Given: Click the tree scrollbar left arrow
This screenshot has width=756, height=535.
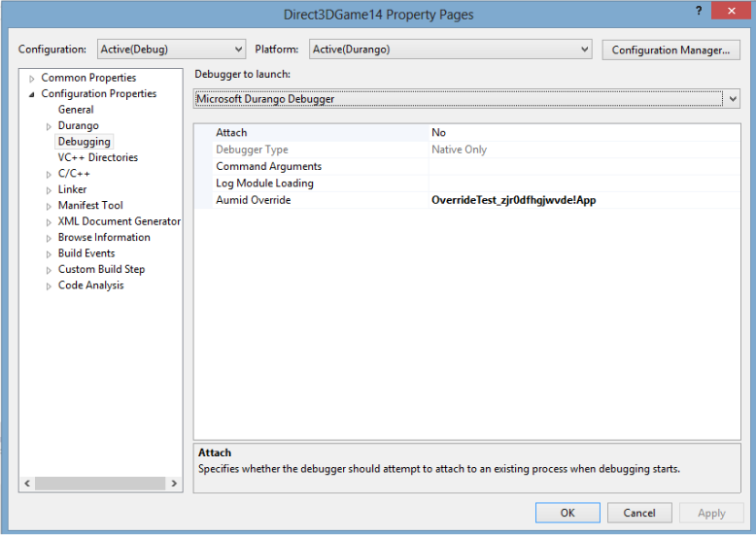Looking at the screenshot, I should click(27, 483).
